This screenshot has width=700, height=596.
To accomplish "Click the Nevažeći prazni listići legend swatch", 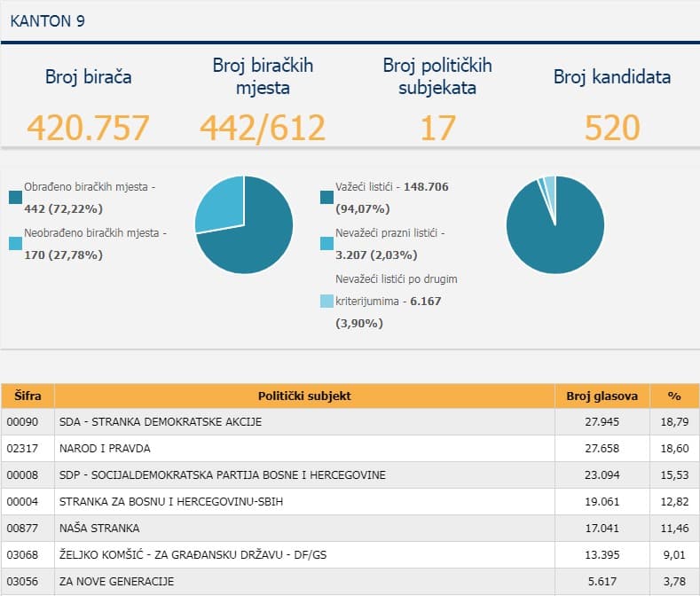I will (326, 243).
